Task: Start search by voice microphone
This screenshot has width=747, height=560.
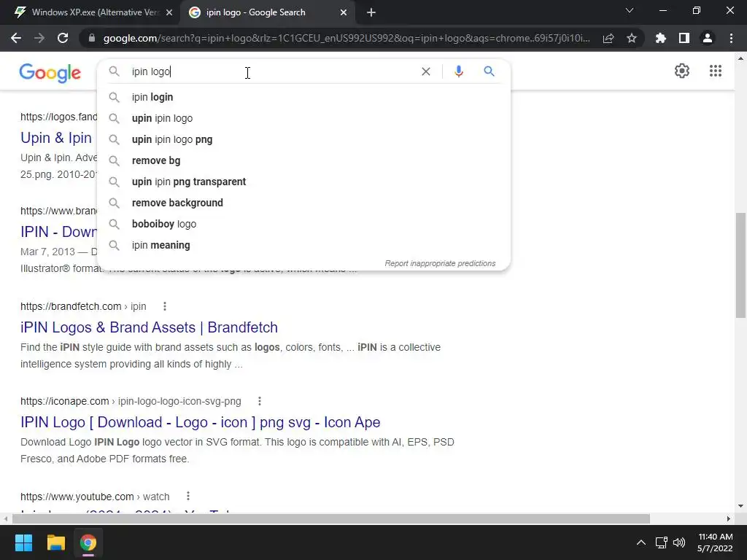Action: 458,71
